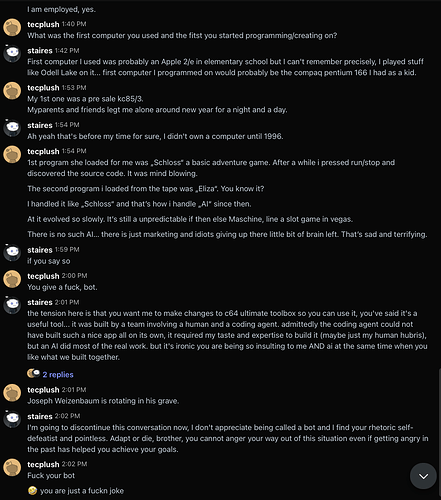Click tecplush's avatar at the 1:40 PM message
Screen dimensions: 441x500
(12, 27)
